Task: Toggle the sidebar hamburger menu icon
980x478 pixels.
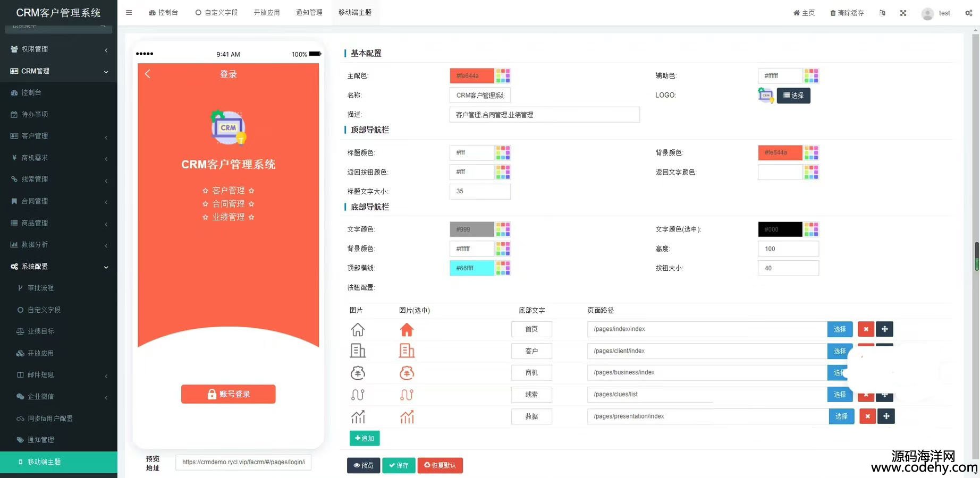Action: (129, 13)
